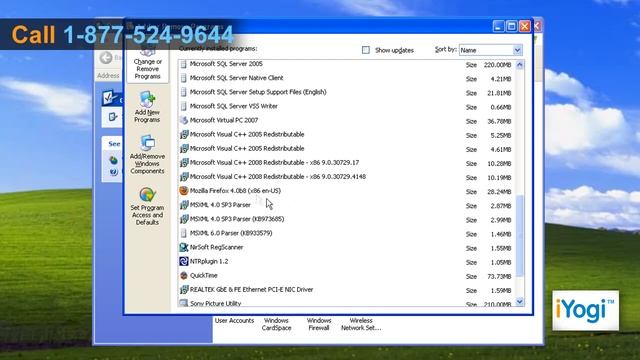Click the REALTEK Ethernet NIC Driver icon
Image resolution: width=640 pixels, height=360 pixels.
(184, 289)
